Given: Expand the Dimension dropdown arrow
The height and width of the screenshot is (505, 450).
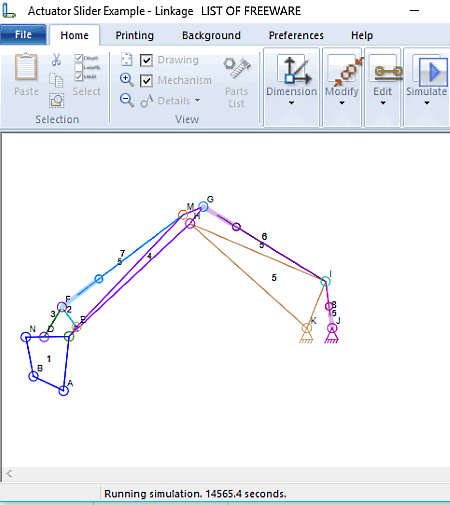Looking at the screenshot, I should (291, 103).
